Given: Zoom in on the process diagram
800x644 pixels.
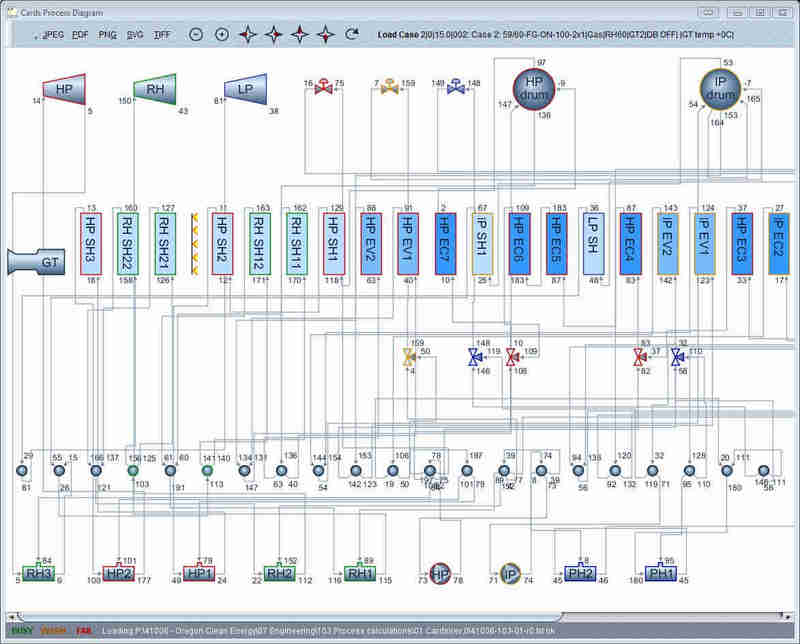Looking at the screenshot, I should point(222,35).
